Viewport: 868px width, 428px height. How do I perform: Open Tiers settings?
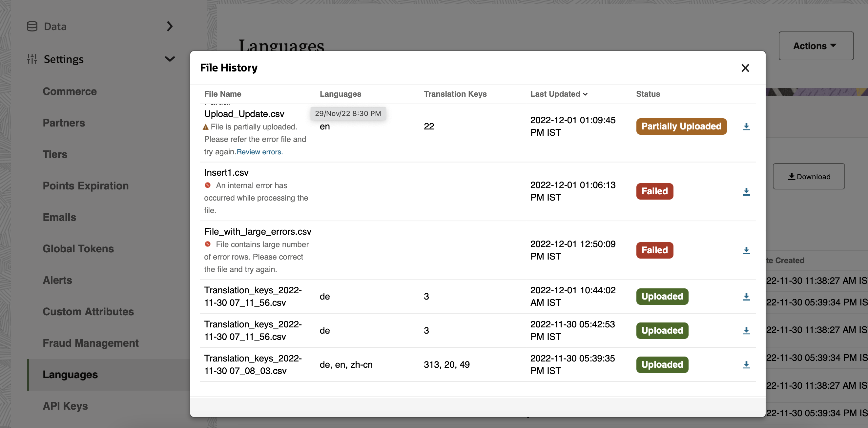click(55, 154)
